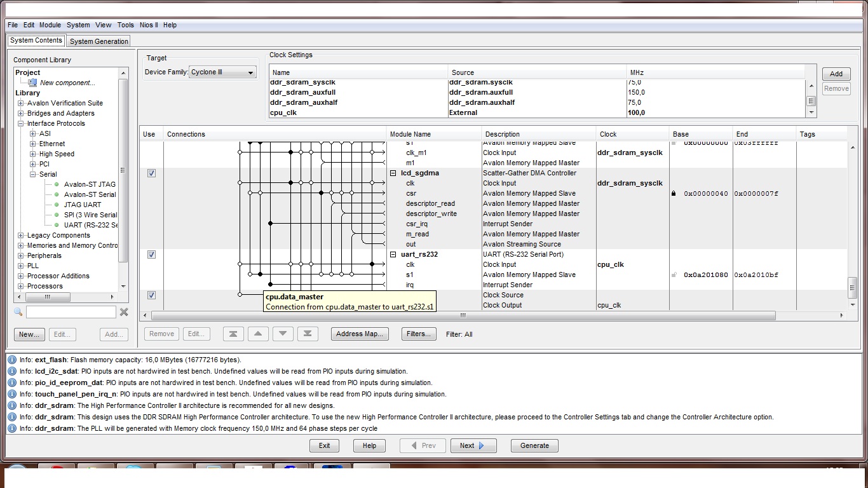Click the Add clock button
Screen dimensions: 868x488
coord(836,74)
